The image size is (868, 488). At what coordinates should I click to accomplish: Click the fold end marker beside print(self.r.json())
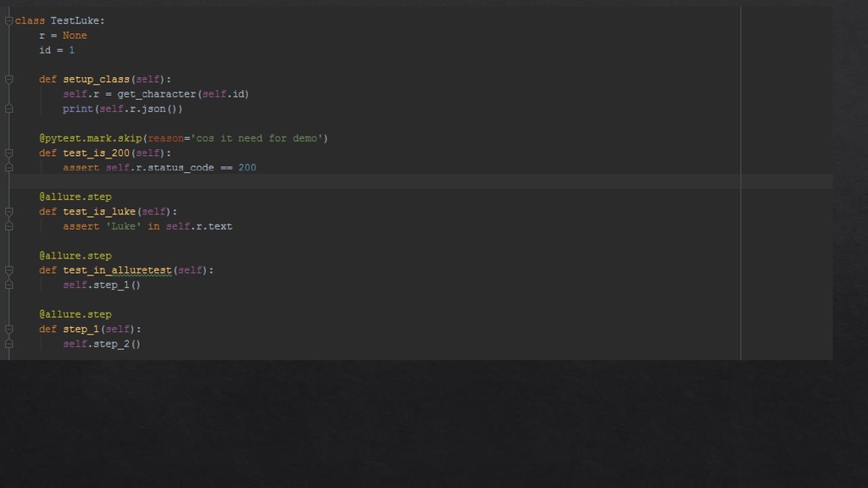[x=8, y=109]
